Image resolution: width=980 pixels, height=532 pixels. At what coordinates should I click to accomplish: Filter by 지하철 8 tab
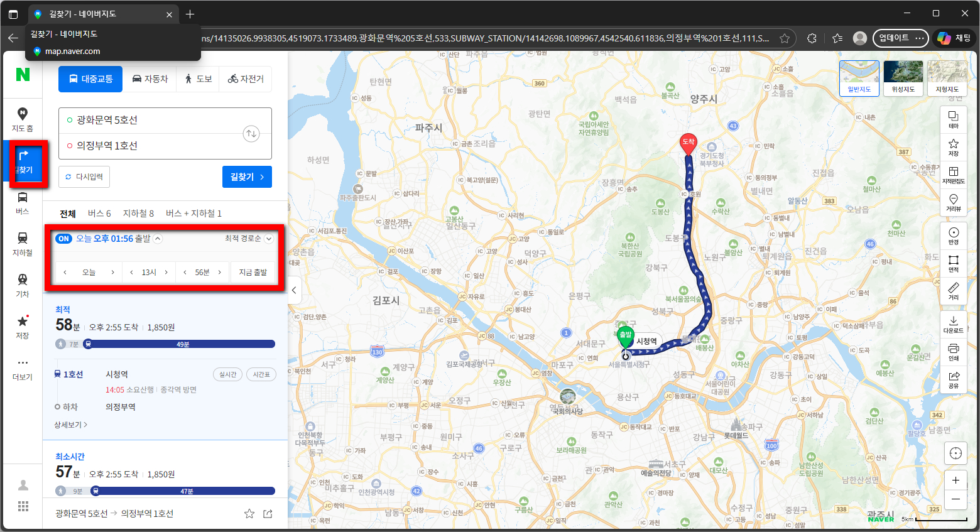point(138,214)
